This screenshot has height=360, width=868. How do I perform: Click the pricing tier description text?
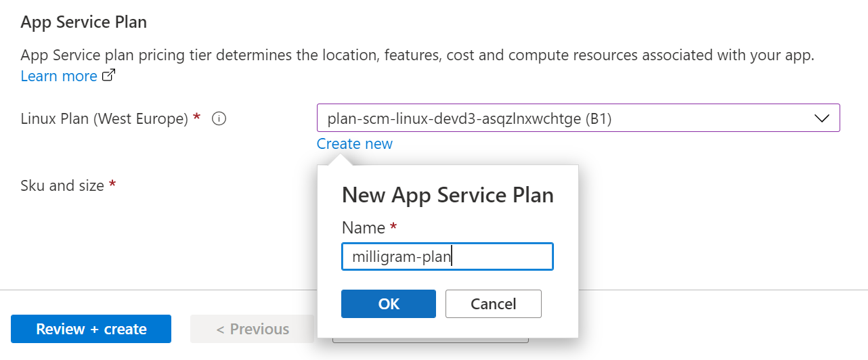point(417,55)
